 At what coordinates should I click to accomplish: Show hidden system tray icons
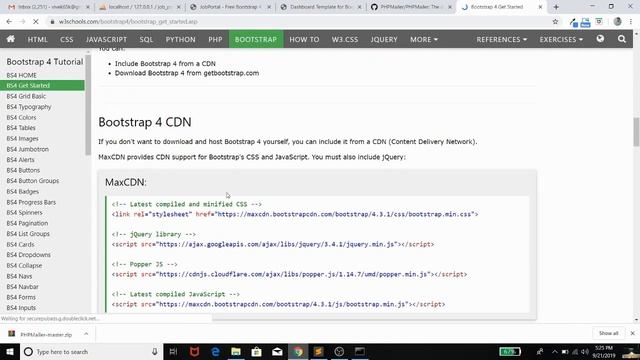[554, 351]
